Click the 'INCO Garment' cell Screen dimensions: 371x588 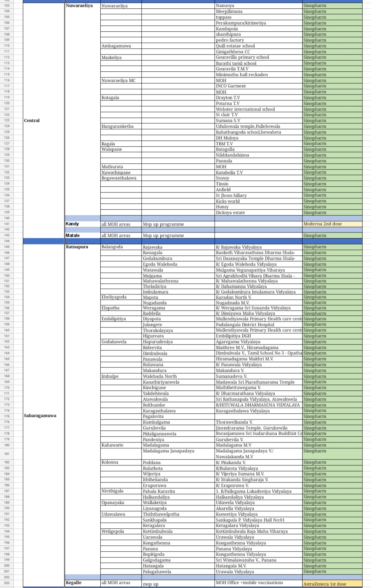258,86
